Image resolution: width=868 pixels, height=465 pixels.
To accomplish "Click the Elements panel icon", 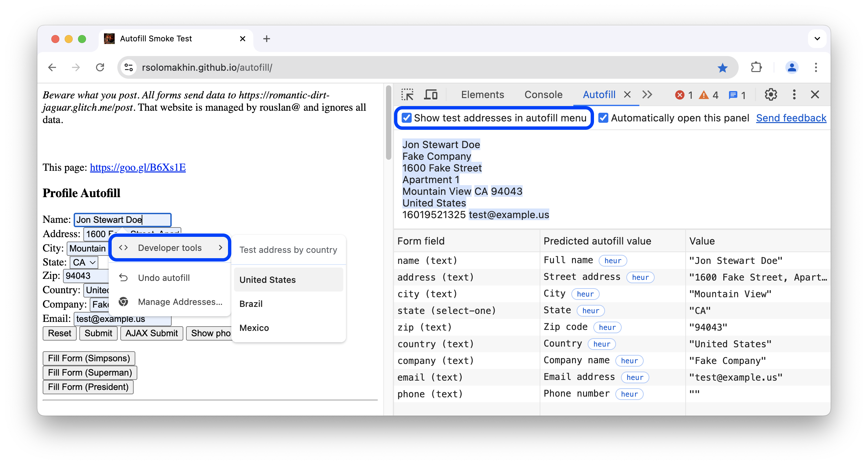I will pos(481,94).
